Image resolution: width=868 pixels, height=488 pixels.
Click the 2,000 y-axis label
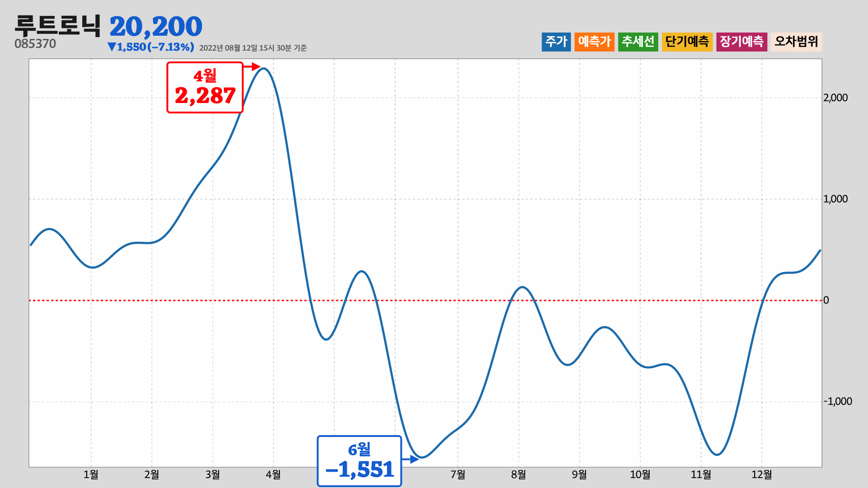(835, 98)
